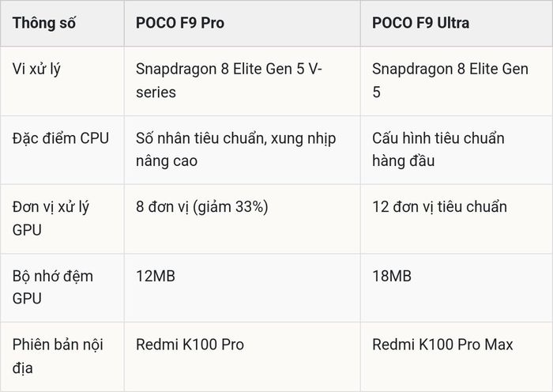553x392 pixels.
Task: Click the 'hàng đầu' text in Ultra CPU cell
Action: point(403,161)
